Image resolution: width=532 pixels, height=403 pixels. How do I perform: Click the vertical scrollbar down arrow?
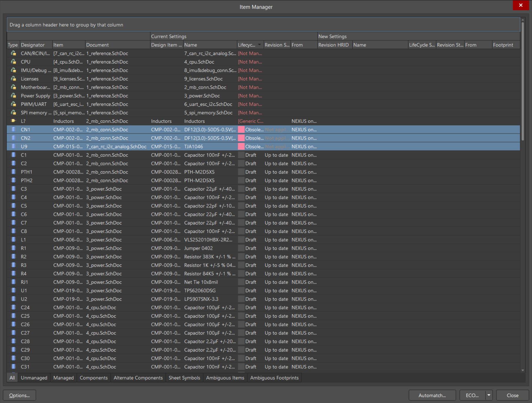pyautogui.click(x=523, y=370)
